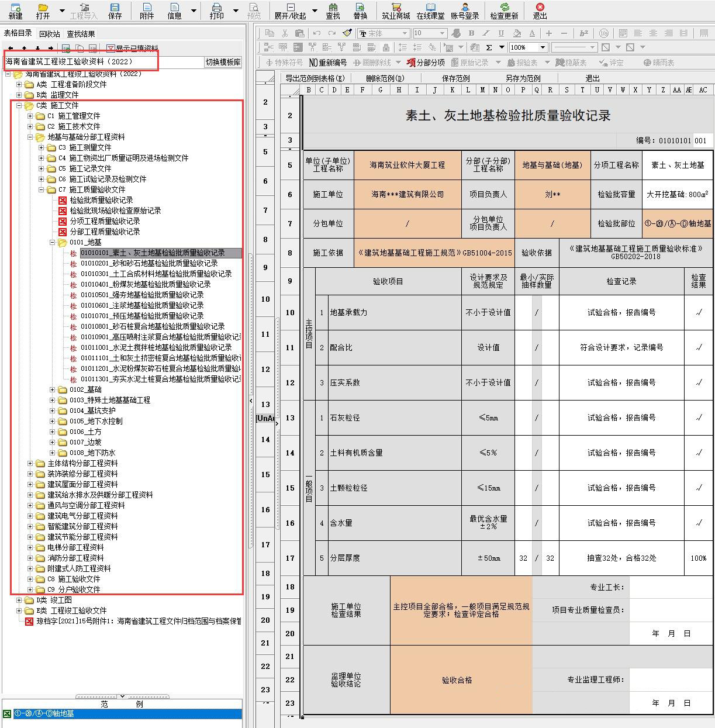Click 隐蔽表 concealed form tool
715x728 pixels.
point(571,63)
